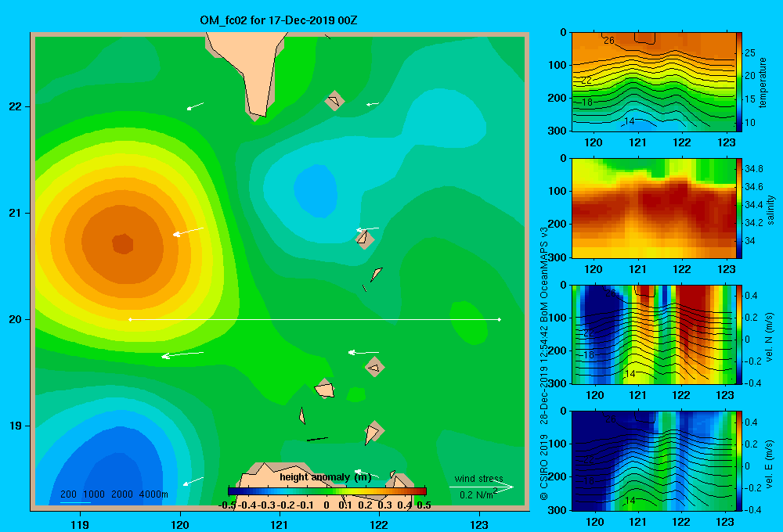Select the eastward velocity cross-section panel
The image size is (783, 532).
tap(653, 461)
